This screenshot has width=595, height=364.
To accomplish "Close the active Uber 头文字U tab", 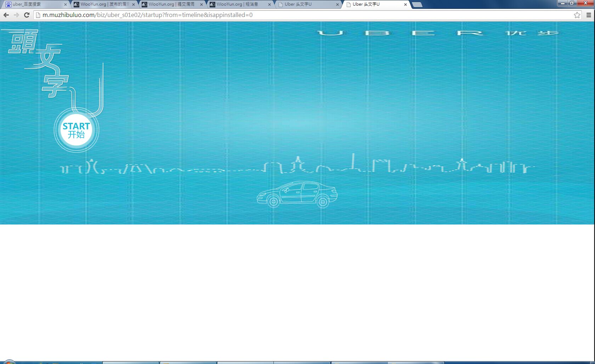I will pyautogui.click(x=406, y=5).
